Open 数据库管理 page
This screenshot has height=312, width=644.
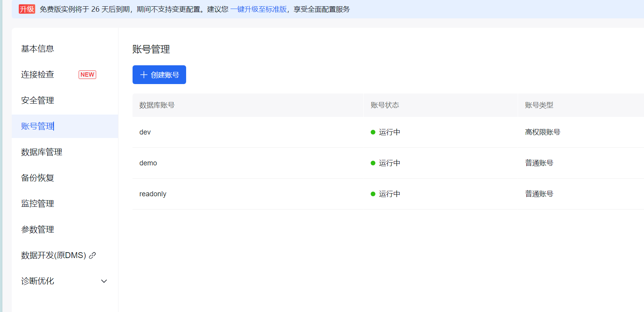pyautogui.click(x=41, y=152)
